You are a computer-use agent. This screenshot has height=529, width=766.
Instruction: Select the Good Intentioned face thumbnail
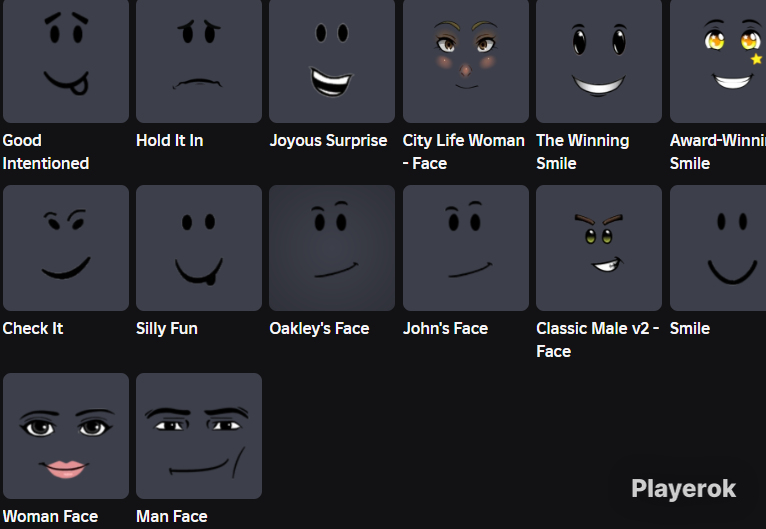[66, 61]
